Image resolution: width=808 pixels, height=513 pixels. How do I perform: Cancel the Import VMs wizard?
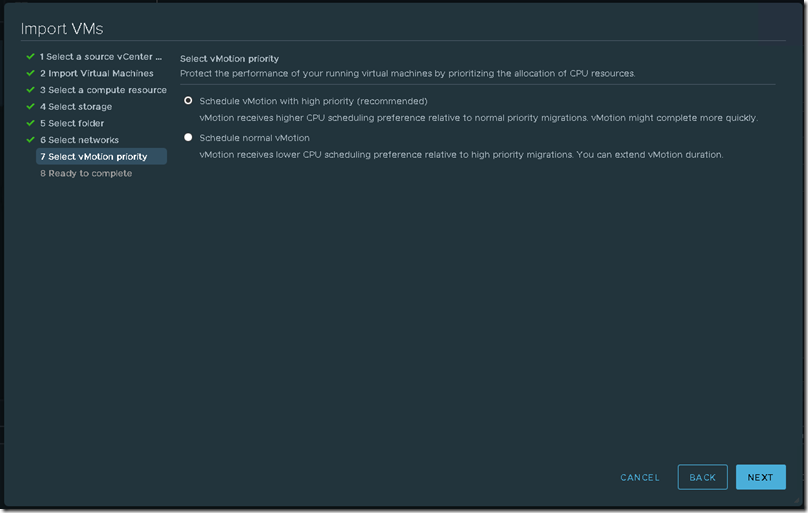(x=639, y=477)
